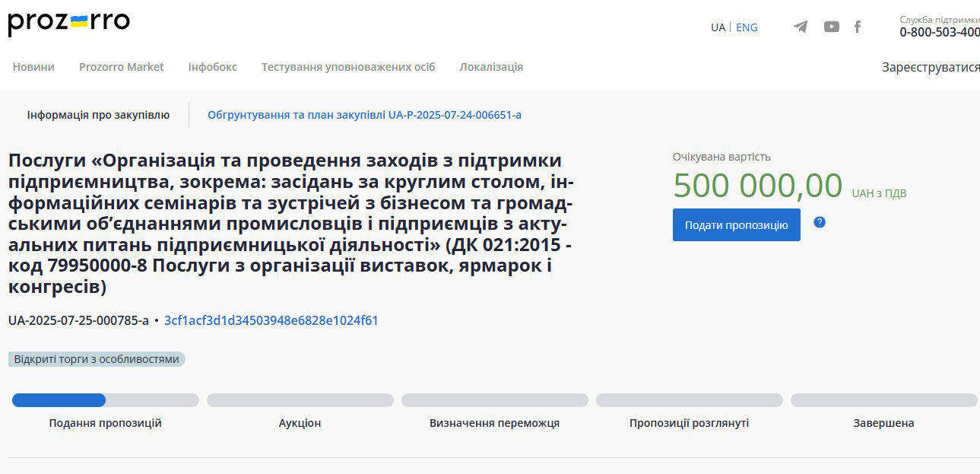The image size is (980, 474).
Task: Open Обґрунтування та план закупівлі link
Action: pyautogui.click(x=364, y=115)
